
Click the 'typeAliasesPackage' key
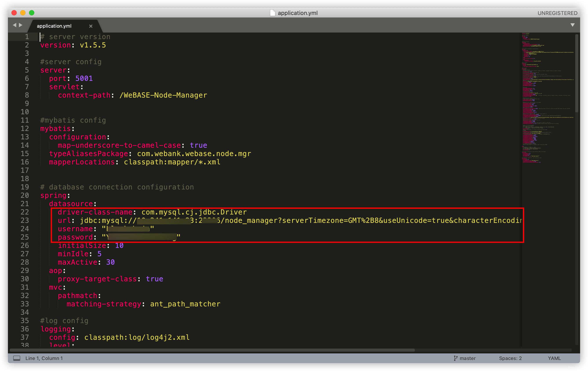[88, 154]
